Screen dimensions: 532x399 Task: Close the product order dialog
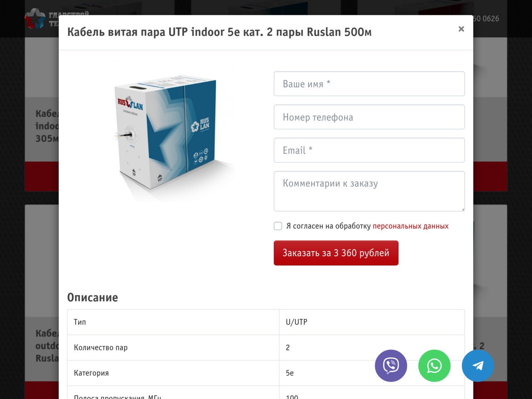461,29
